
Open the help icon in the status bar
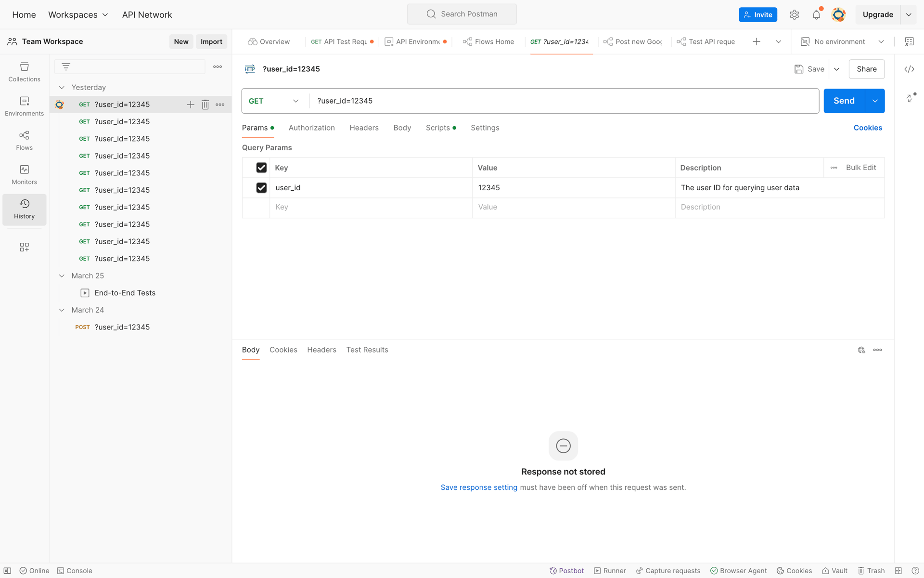[915, 571]
